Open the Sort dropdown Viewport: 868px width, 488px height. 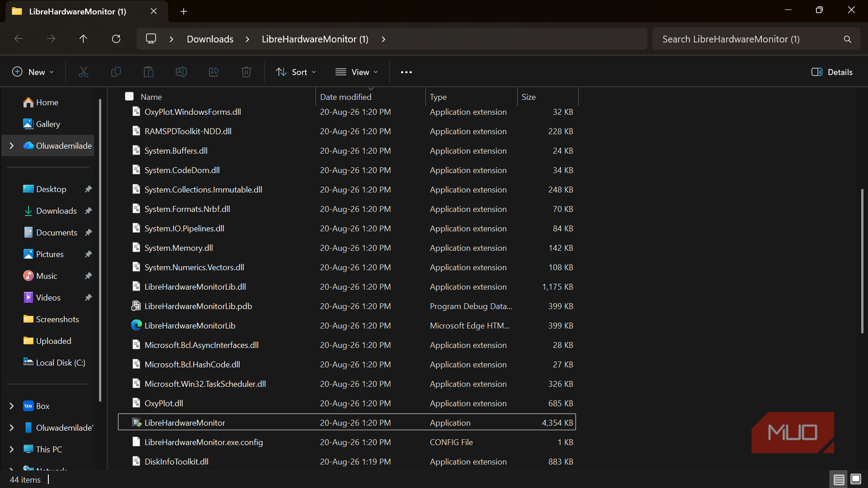tap(296, 72)
